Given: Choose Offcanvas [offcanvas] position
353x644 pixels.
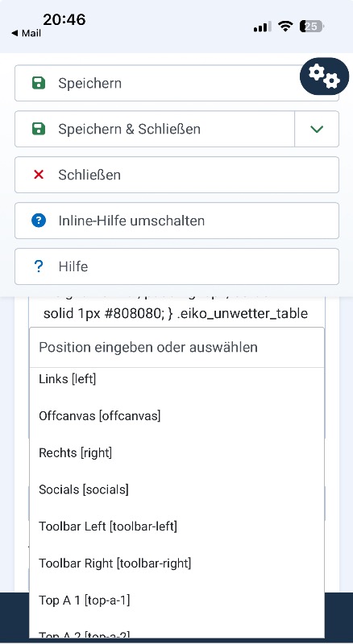Looking at the screenshot, I should click(x=177, y=416).
